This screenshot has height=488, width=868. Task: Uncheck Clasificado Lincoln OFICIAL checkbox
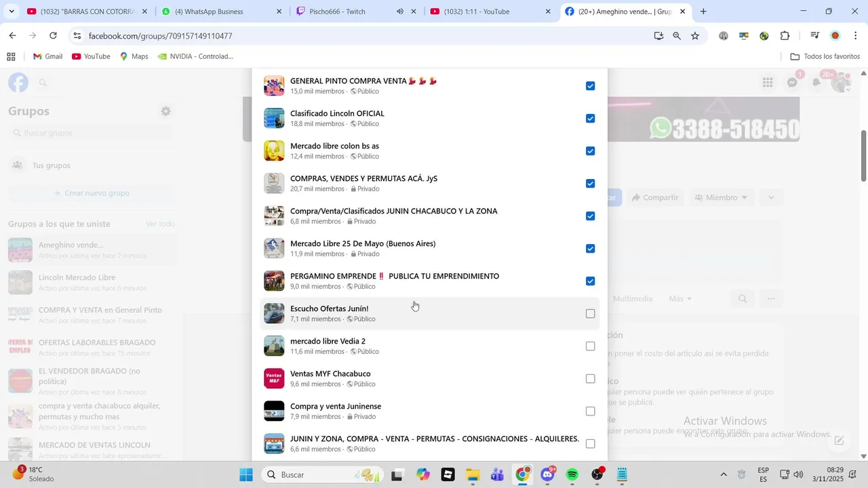coord(590,119)
